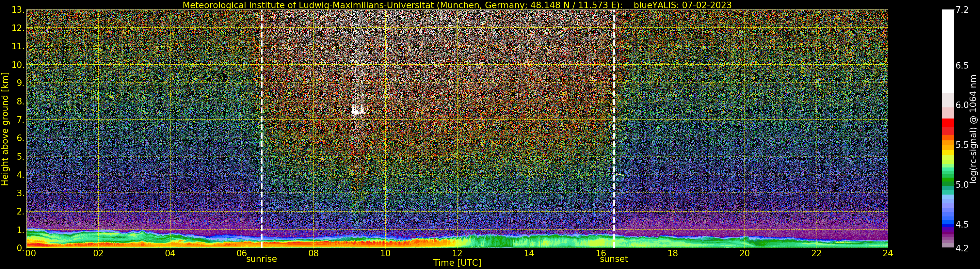The height and width of the screenshot is (269, 980).
Task: Click the '1.' height tick label
Action: click(x=21, y=230)
